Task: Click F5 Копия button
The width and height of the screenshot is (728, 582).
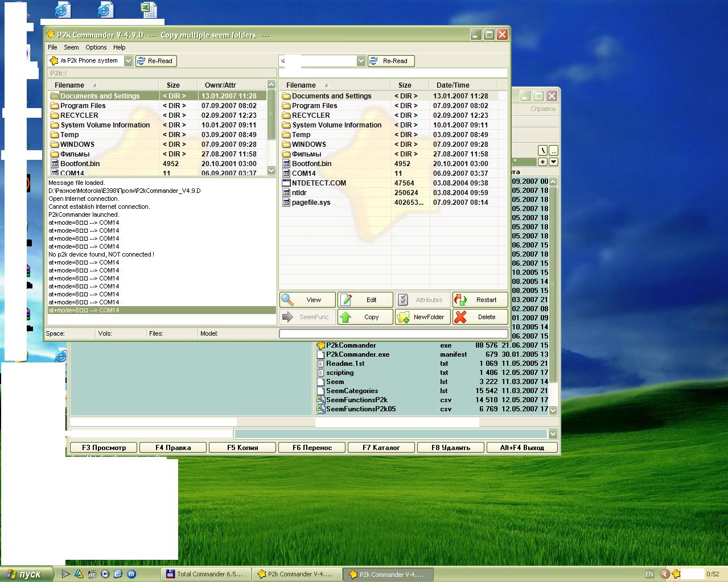Action: click(242, 448)
